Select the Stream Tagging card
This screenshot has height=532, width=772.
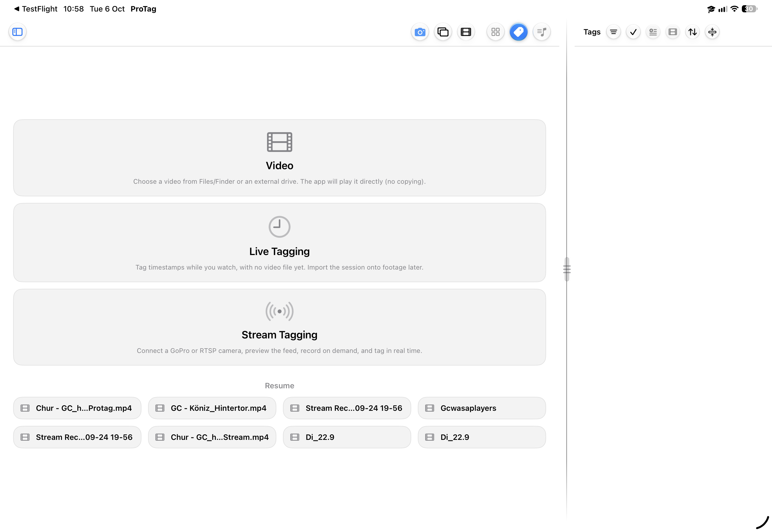[x=279, y=327]
